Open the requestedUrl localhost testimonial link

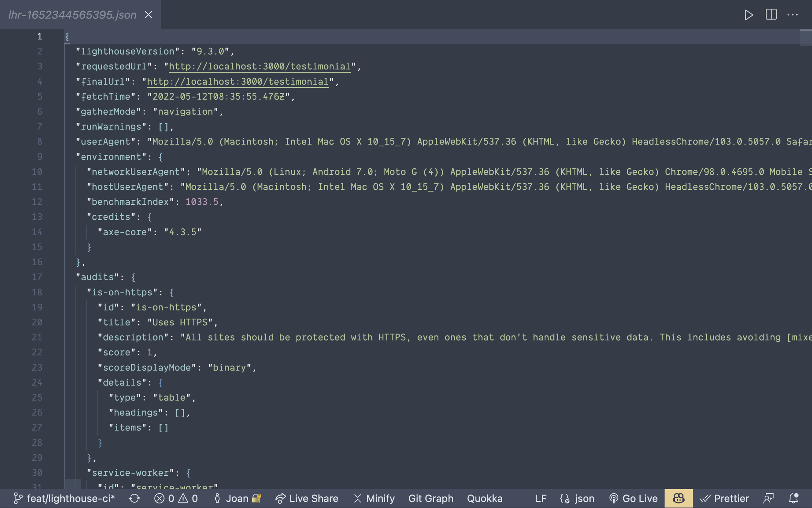[x=259, y=67]
